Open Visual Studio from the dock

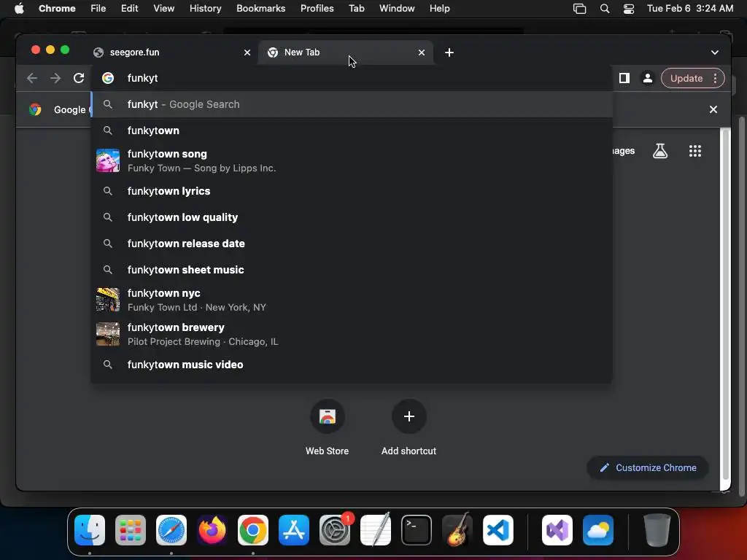coord(557,530)
